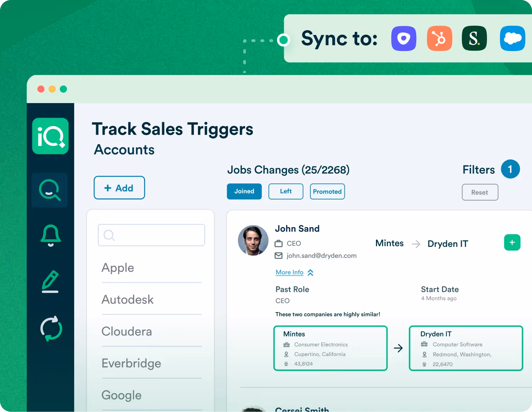Image resolution: width=532 pixels, height=412 pixels.
Task: Collapse the More Info section
Action: [294, 272]
